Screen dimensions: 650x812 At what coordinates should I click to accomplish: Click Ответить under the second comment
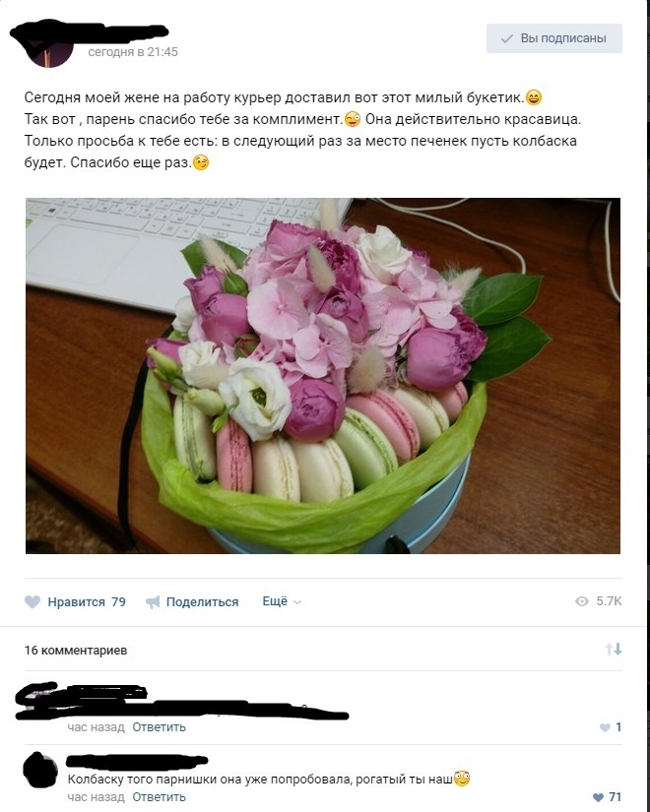160,797
